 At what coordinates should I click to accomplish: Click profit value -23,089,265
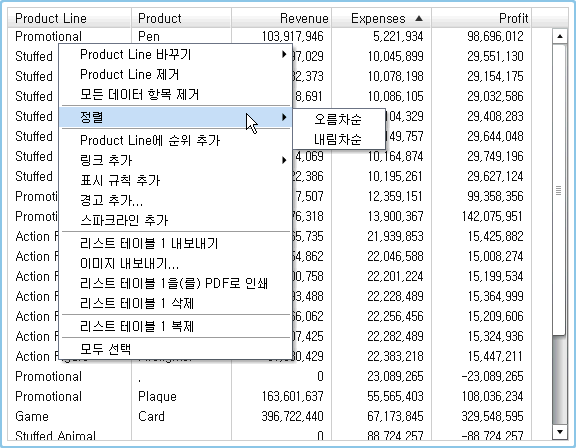tap(493, 376)
